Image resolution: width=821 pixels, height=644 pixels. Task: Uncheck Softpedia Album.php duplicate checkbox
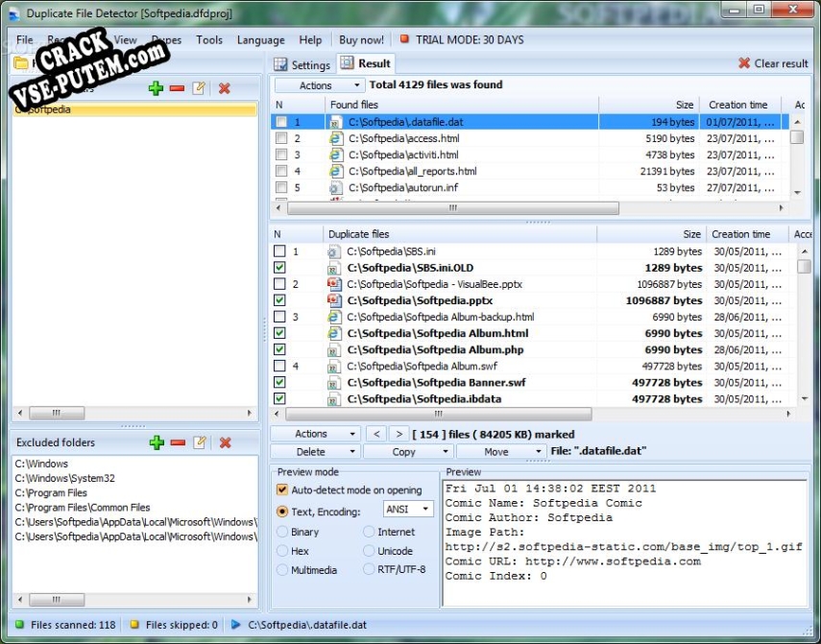pyautogui.click(x=279, y=349)
